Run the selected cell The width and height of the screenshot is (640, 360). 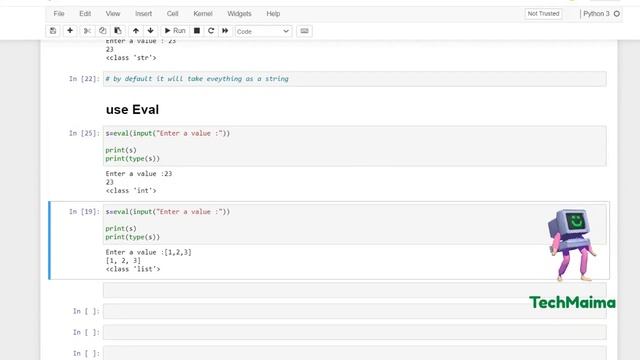coord(175,31)
